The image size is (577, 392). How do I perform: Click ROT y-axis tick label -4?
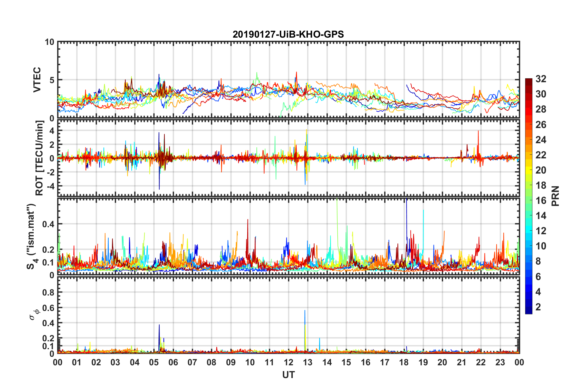[x=50, y=186]
